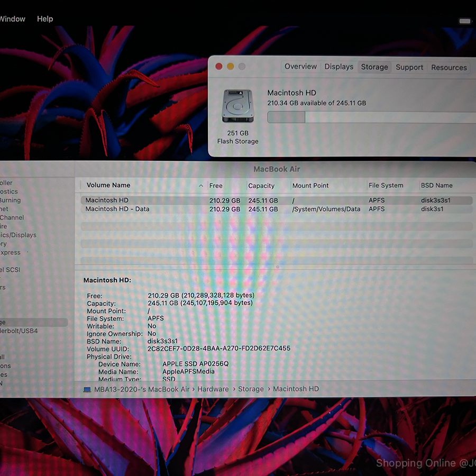Click the Macintosh HD storage usage bar
Screen dimensions: 476x476
(x=372, y=117)
